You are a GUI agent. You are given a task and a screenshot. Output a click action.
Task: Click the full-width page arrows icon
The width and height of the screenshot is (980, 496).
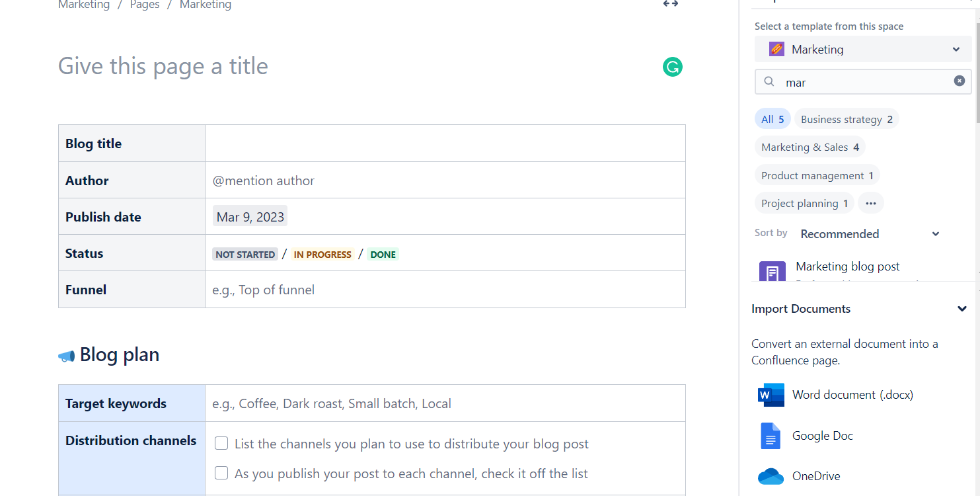(x=669, y=4)
